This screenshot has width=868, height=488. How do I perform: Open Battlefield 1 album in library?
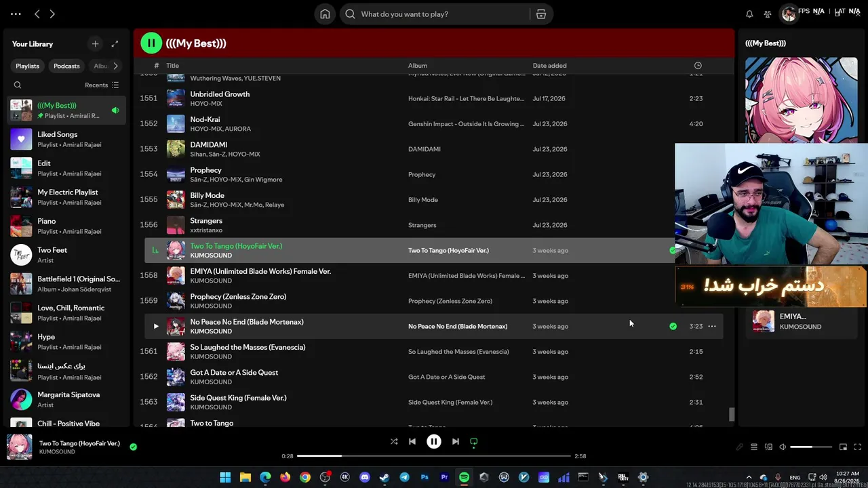coord(65,284)
